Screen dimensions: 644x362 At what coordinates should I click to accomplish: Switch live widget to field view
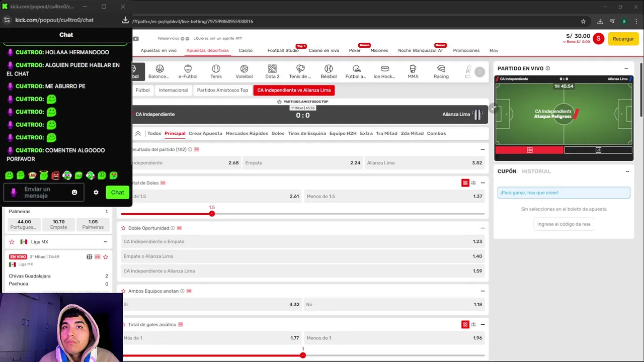point(529,150)
